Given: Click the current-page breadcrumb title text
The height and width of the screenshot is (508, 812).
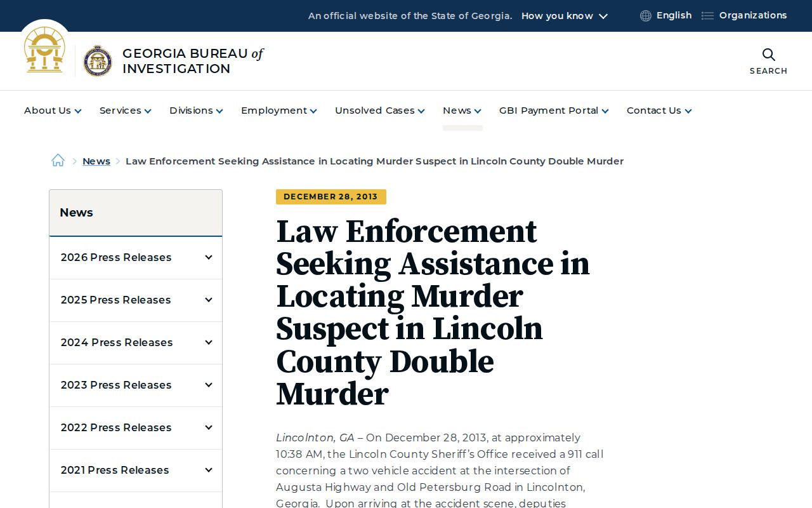Looking at the screenshot, I should point(374,161).
